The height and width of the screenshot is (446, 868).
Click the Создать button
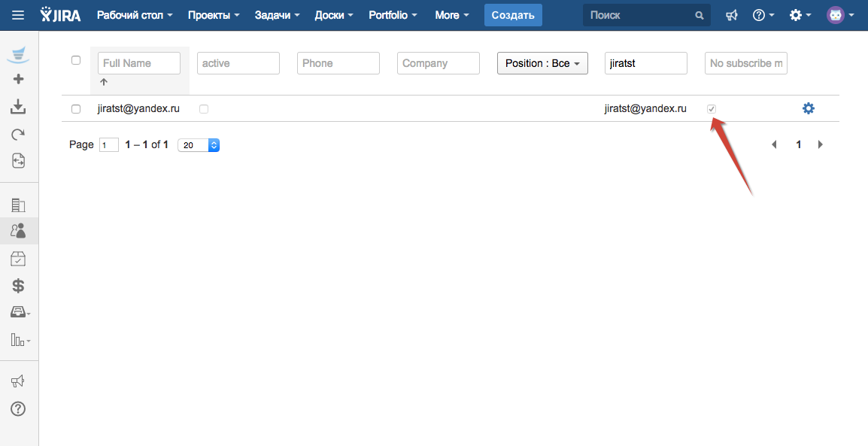tap(513, 15)
